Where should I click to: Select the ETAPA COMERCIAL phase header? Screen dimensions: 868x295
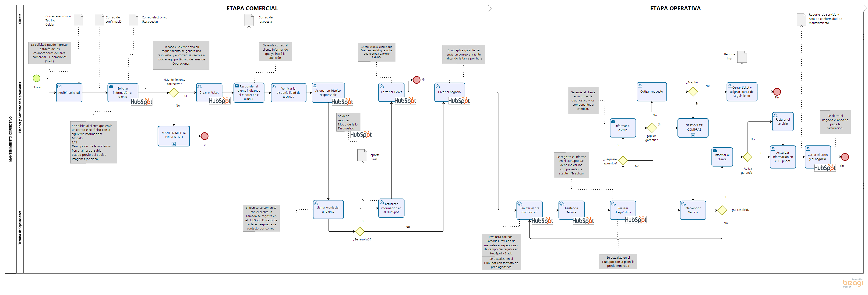[252, 8]
